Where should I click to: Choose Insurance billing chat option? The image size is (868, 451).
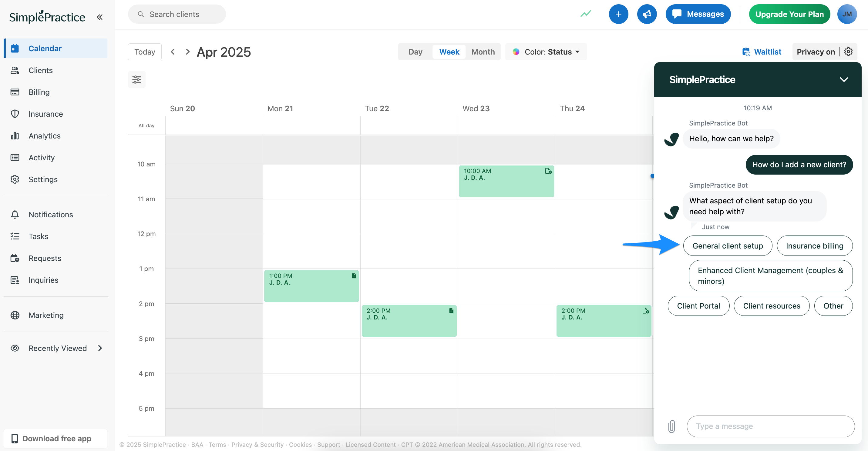click(x=814, y=246)
